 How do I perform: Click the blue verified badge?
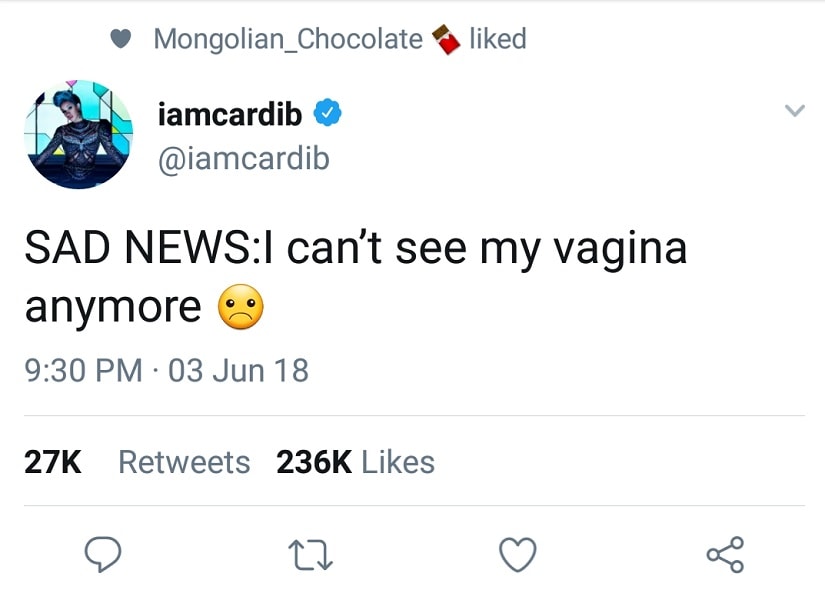click(328, 115)
